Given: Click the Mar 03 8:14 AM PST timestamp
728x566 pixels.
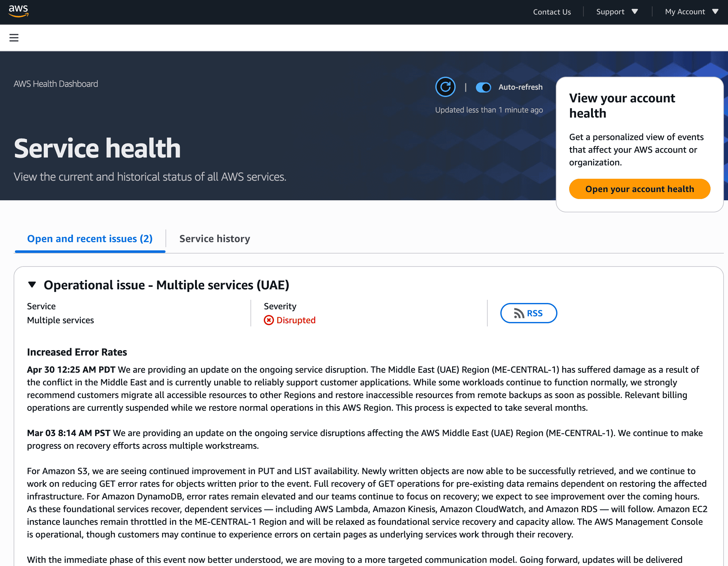Looking at the screenshot, I should [x=69, y=433].
